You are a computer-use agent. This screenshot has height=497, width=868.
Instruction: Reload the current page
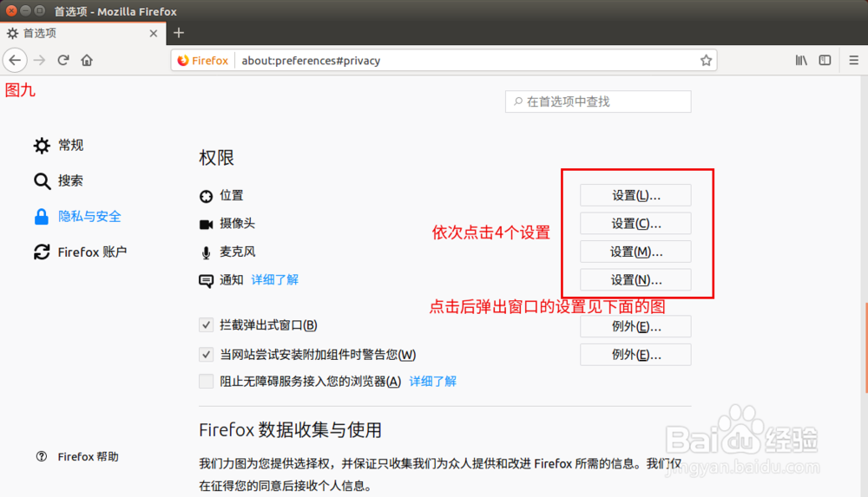[x=63, y=61]
